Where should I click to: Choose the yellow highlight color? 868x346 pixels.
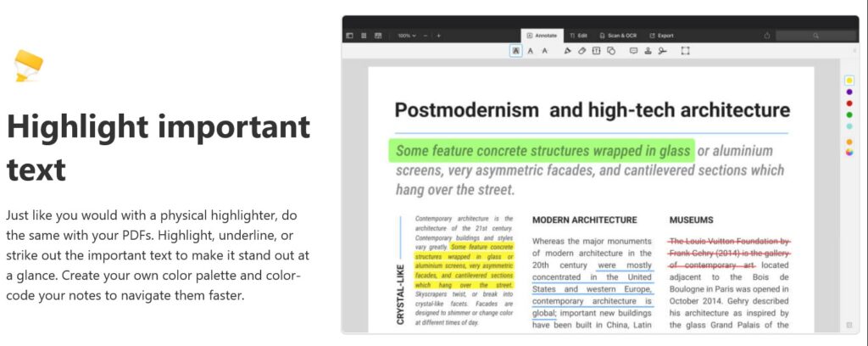point(849,81)
